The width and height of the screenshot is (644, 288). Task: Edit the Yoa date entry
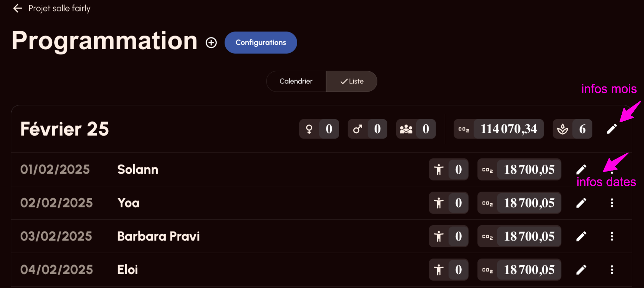(581, 203)
